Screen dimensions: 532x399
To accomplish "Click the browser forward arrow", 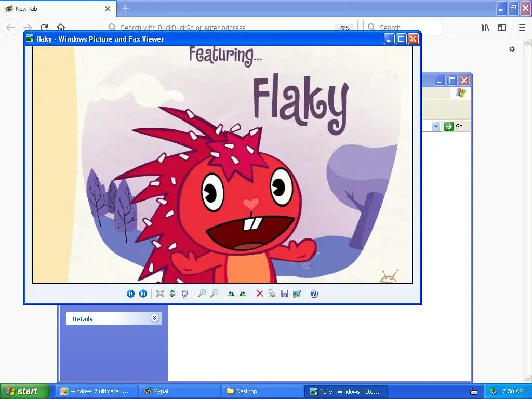I will 28,28.
